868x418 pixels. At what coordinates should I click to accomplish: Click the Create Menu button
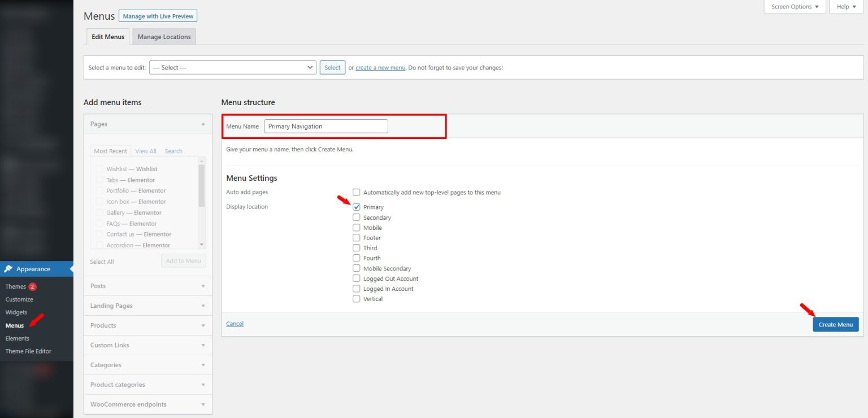(835, 324)
